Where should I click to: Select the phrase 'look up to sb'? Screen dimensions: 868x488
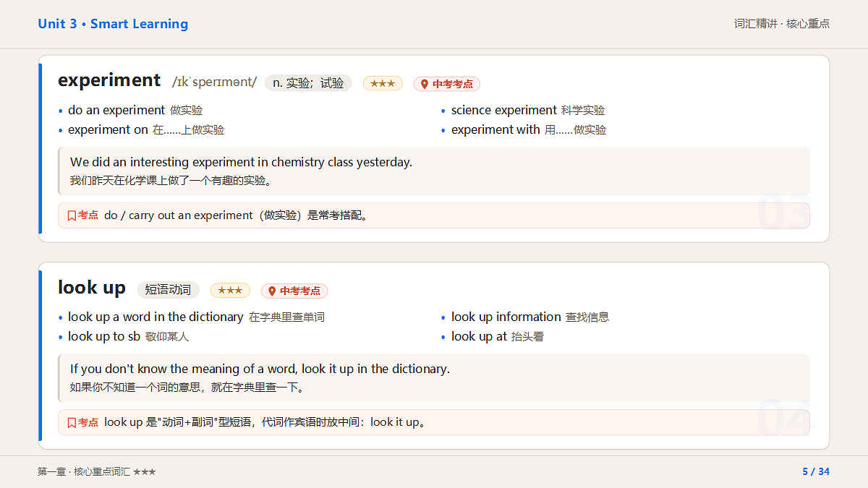tap(104, 336)
